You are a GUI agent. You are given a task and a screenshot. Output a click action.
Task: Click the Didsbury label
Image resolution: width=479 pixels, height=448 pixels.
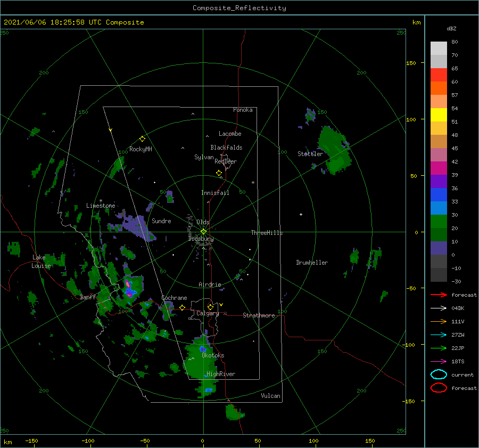[201, 239]
